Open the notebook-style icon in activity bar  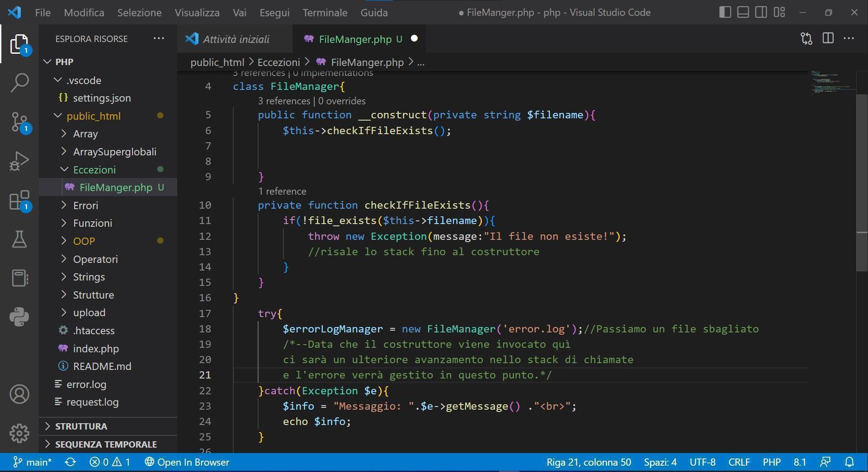click(19, 278)
